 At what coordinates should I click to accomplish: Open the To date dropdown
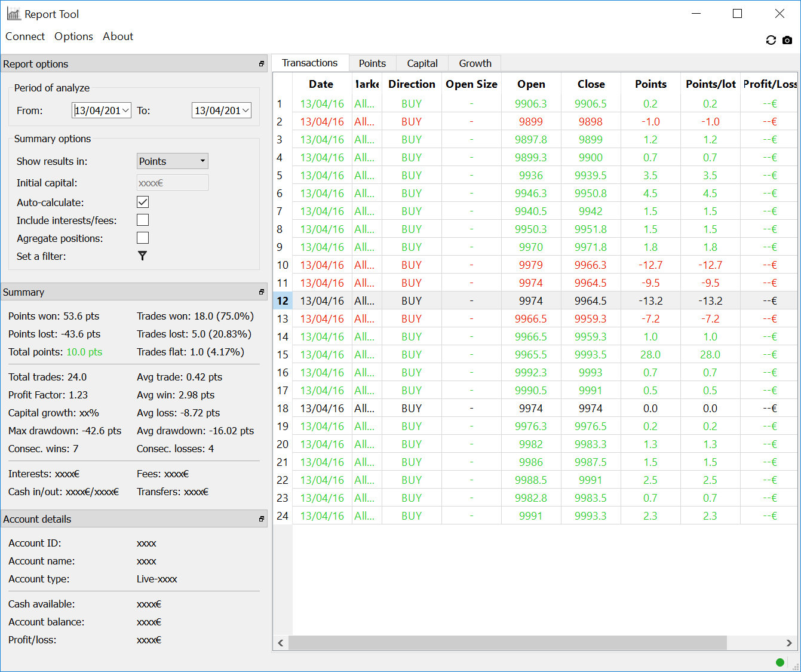(x=245, y=111)
